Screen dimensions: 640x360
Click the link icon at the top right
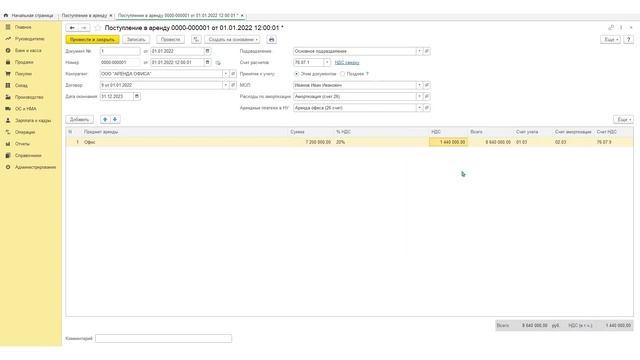(x=611, y=28)
